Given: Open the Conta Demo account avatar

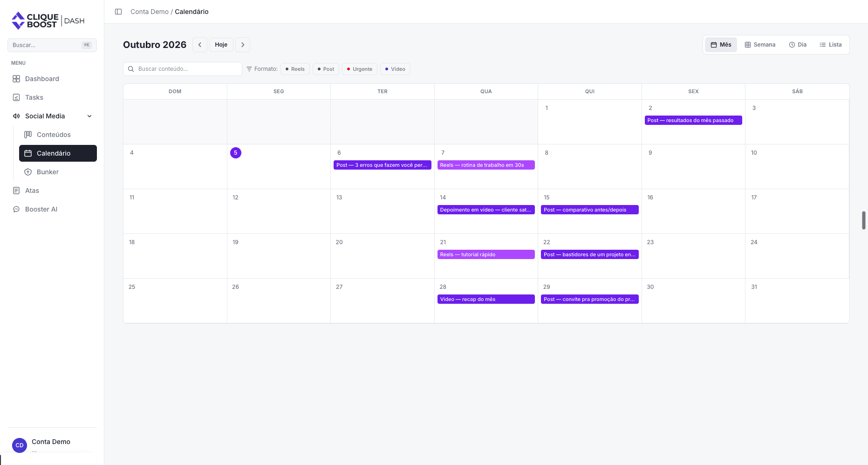Looking at the screenshot, I should tap(20, 445).
